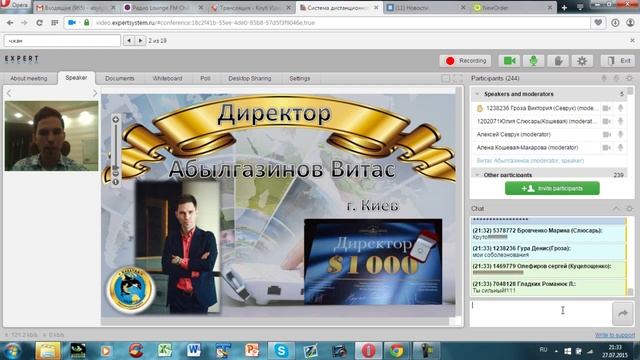Click the red Recording button
Viewport: 640px width, 360px height.
click(x=466, y=61)
